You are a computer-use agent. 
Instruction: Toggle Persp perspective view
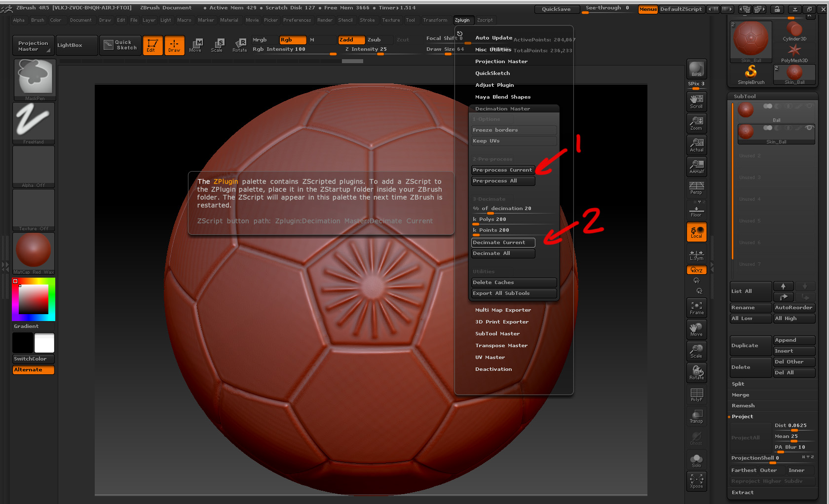coord(696,188)
